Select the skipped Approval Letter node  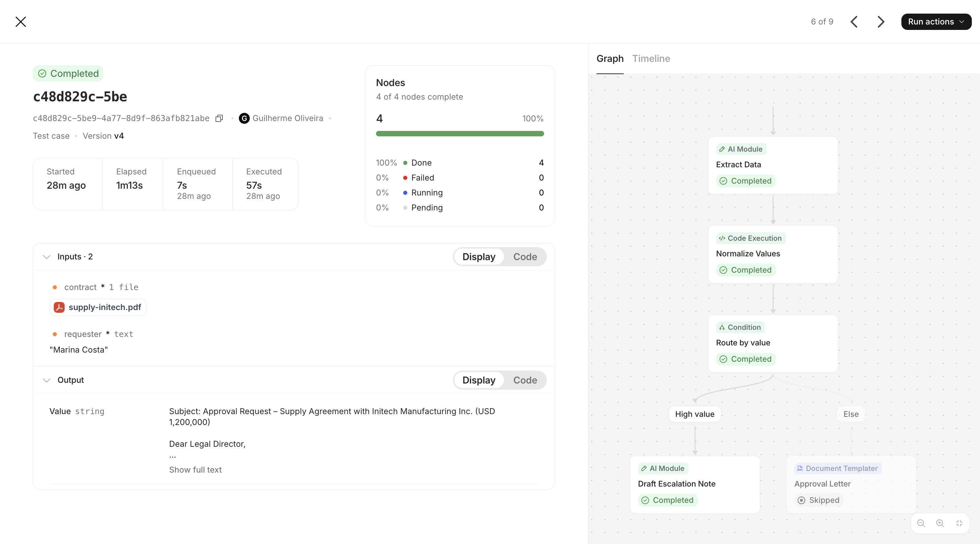pos(851,484)
